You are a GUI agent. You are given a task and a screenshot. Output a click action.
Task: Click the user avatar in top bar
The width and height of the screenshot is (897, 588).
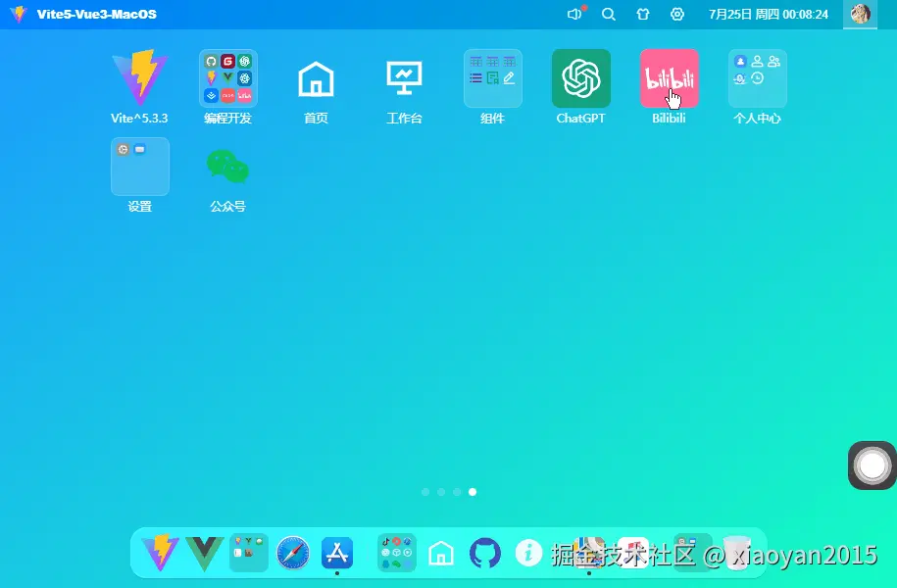tap(861, 14)
